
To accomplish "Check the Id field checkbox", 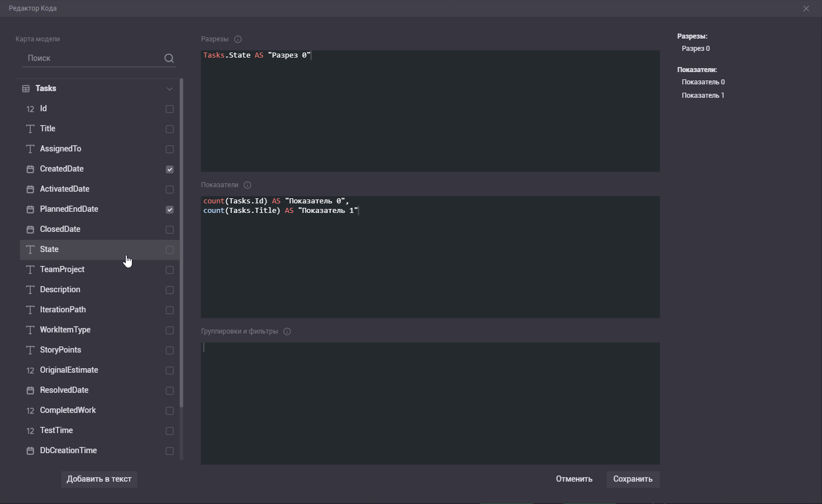I will pos(169,109).
